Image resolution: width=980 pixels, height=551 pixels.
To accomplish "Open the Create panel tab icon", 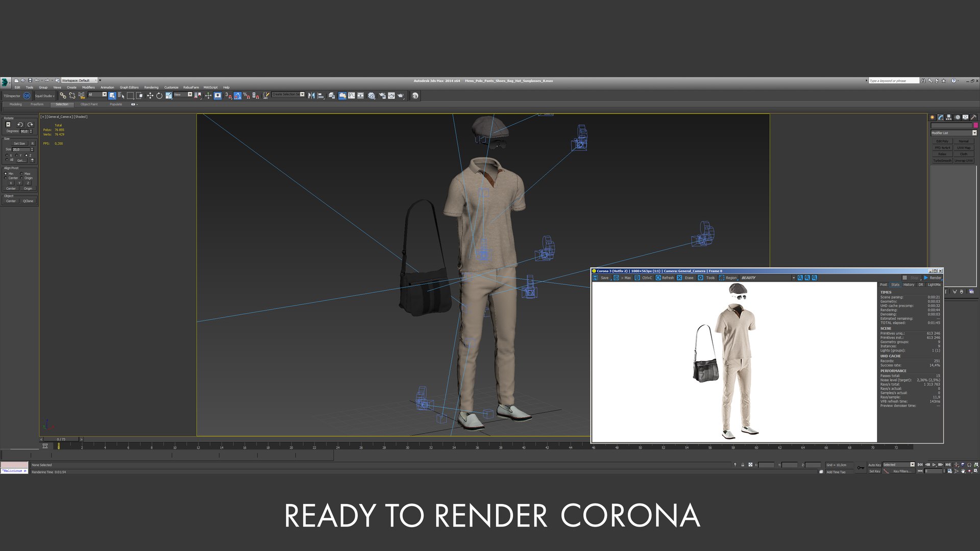I will click(x=932, y=117).
